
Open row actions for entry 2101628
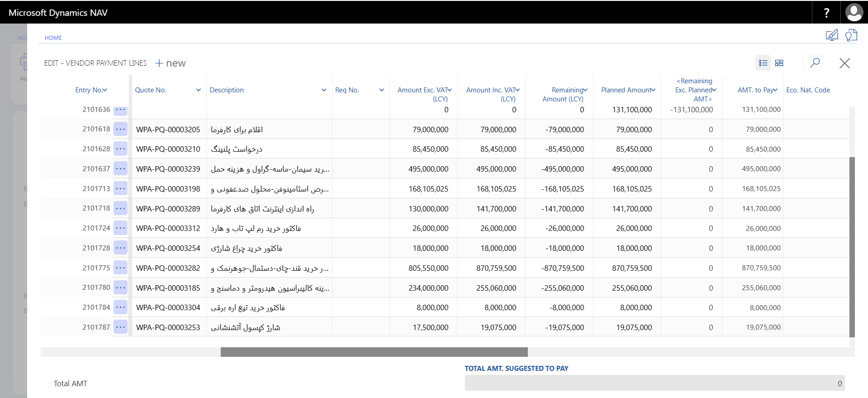pos(120,149)
